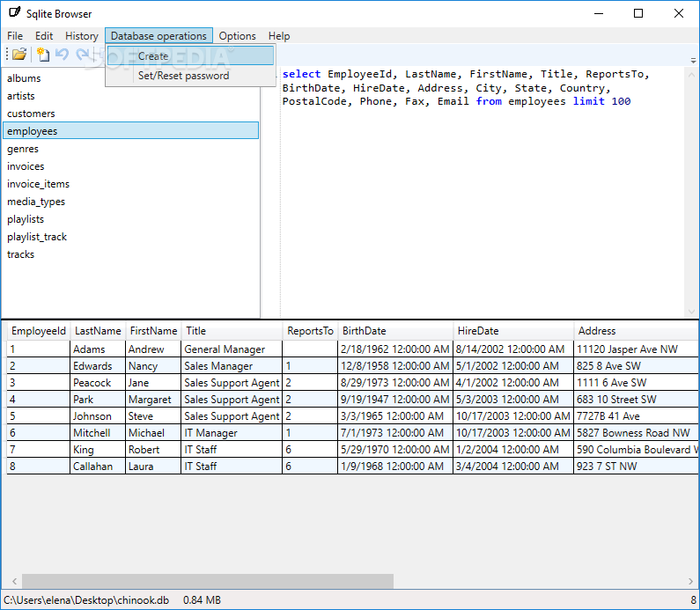The height and width of the screenshot is (610, 700).
Task: Click the cell containing Adams
Action: point(98,349)
